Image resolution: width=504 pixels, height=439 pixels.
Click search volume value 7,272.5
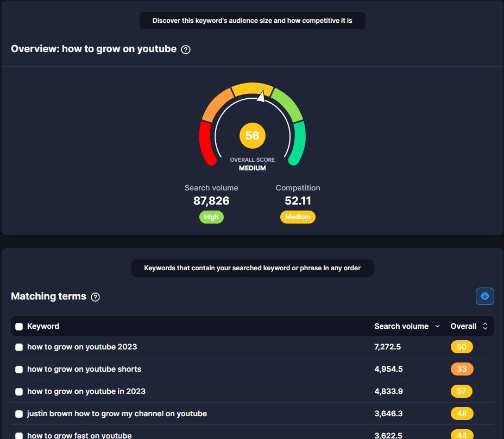tap(387, 347)
